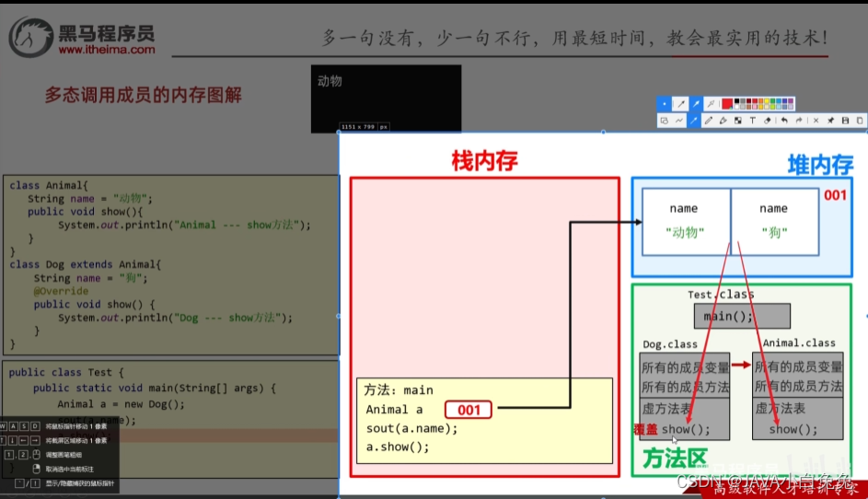This screenshot has height=499, width=868.
Task: Click the "Animal a = new Dog();" code line
Action: pos(122,404)
